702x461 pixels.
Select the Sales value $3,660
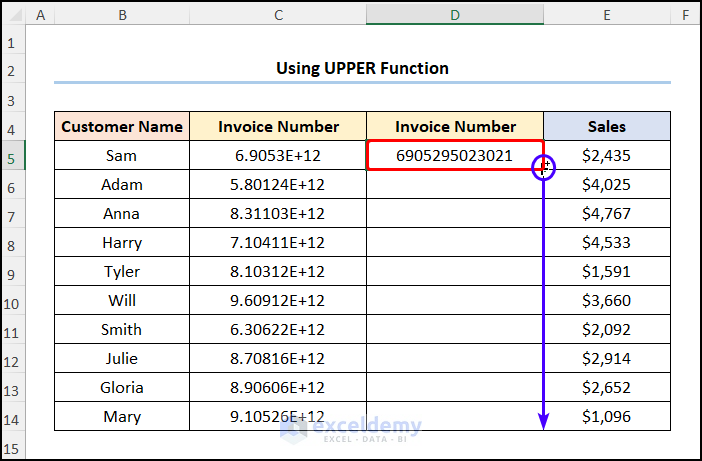pyautogui.click(x=607, y=300)
